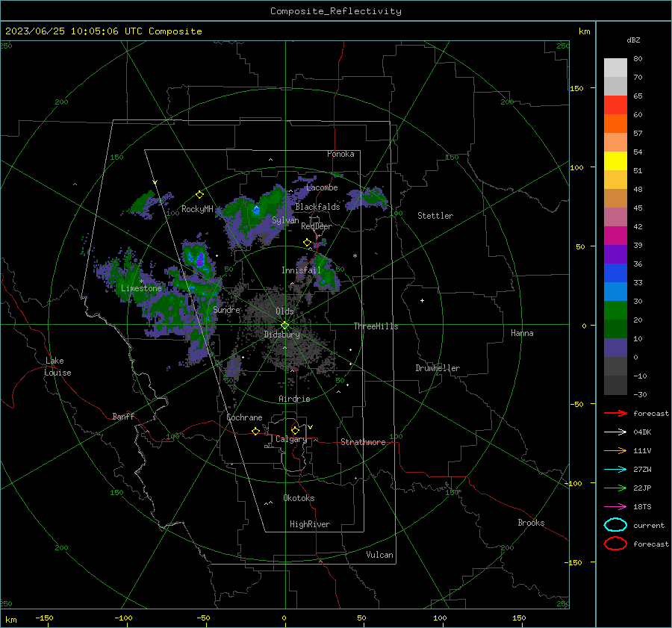Click the ThreeHills town label
The image size is (672, 628).
(x=376, y=326)
